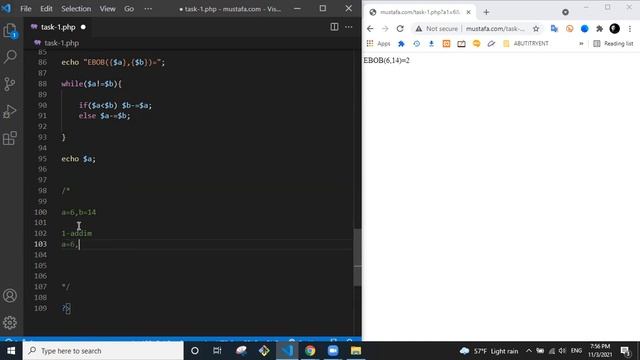Click the while($a!=$b){ code line

tap(91, 84)
